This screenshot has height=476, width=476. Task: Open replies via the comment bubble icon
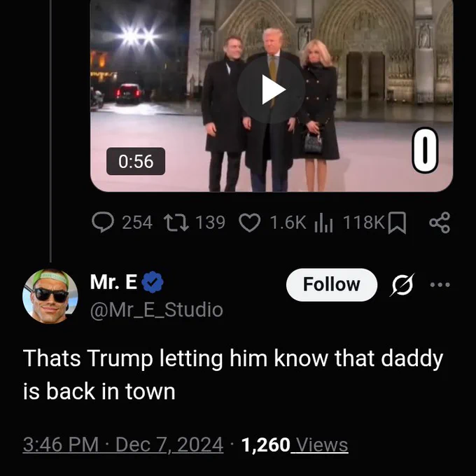pos(103,222)
